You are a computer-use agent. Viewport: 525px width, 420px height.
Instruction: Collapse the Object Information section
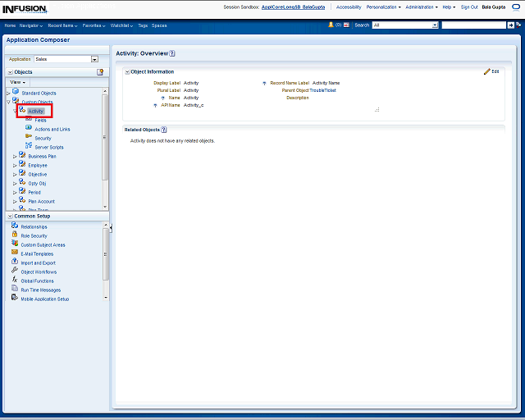(x=127, y=72)
